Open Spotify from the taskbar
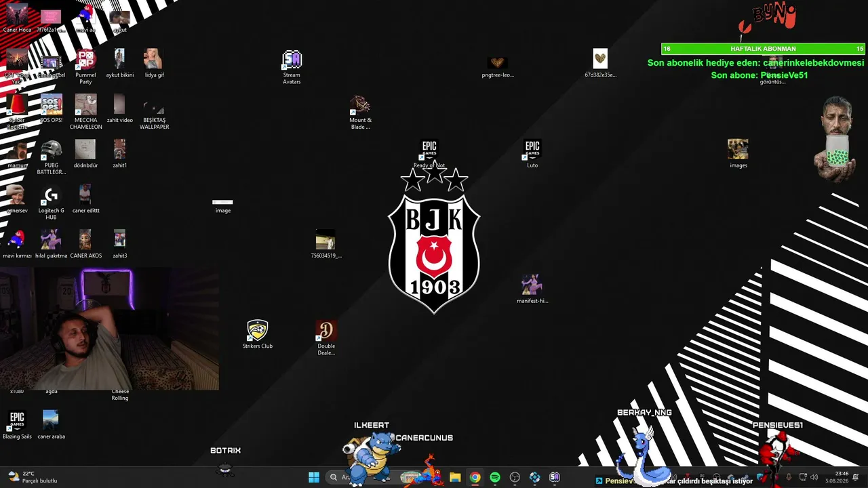868x488 pixels. [495, 478]
